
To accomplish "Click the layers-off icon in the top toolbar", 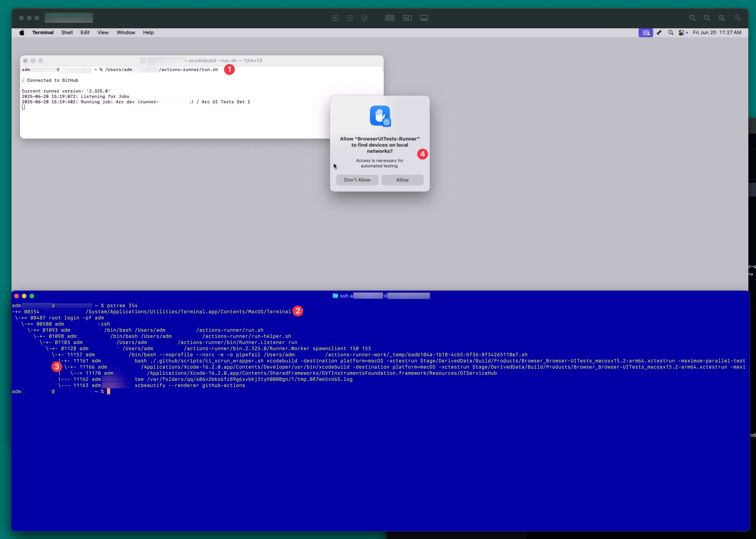I will [364, 18].
